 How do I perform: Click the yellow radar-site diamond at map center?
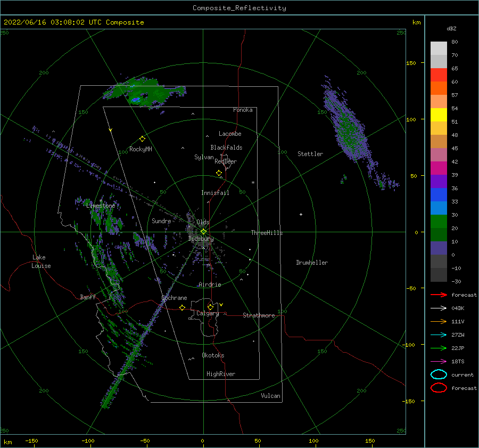coord(203,232)
